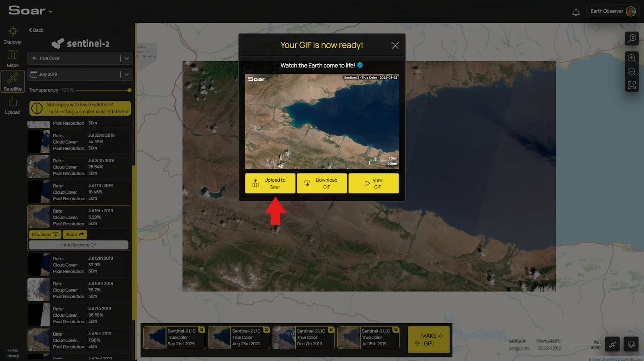Remove Jul 15th 2019 scene from GIF tray
644x361 pixels.
(x=396, y=330)
